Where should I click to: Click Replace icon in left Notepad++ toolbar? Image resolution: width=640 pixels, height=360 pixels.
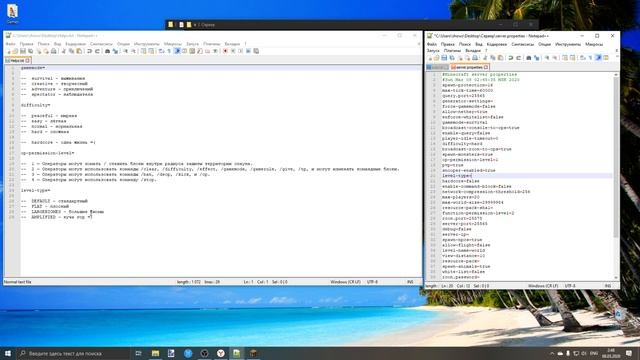click(x=115, y=51)
